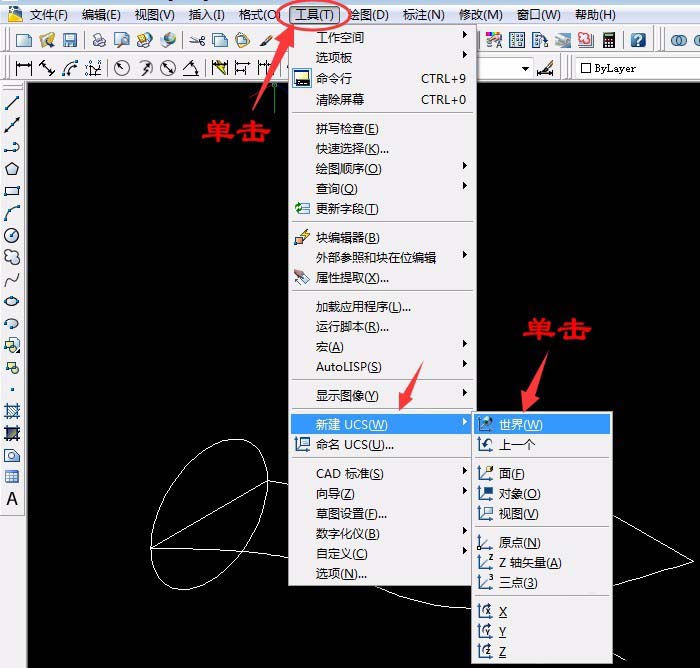Click 命令行 CTRL+9 menu entry
Screen dimensions: 700x668
coord(382,79)
